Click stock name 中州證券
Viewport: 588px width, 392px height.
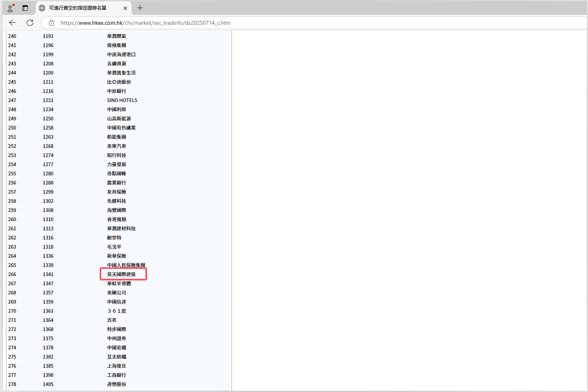point(117,339)
